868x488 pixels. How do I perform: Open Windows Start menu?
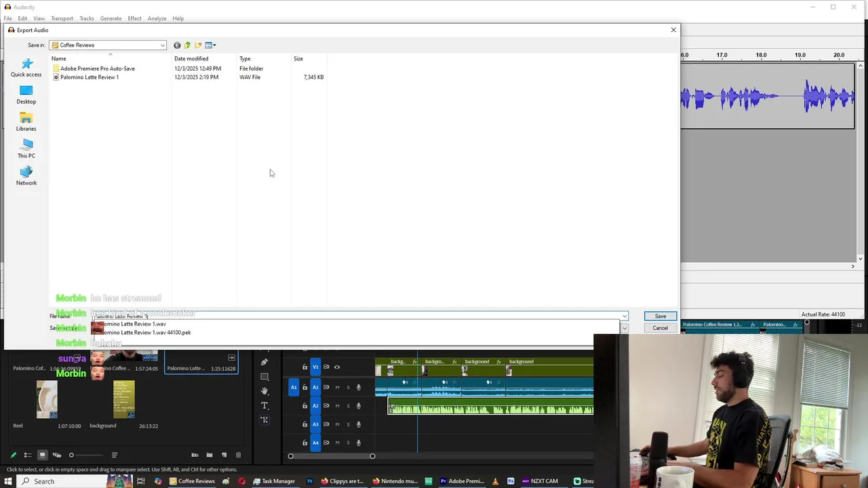point(7,481)
